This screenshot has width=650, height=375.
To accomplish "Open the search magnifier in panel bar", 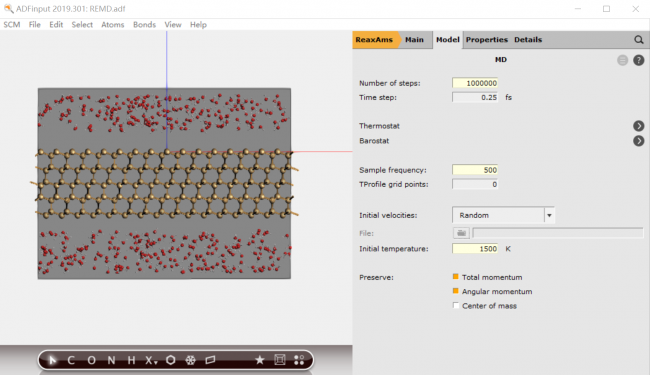I will (x=638, y=40).
